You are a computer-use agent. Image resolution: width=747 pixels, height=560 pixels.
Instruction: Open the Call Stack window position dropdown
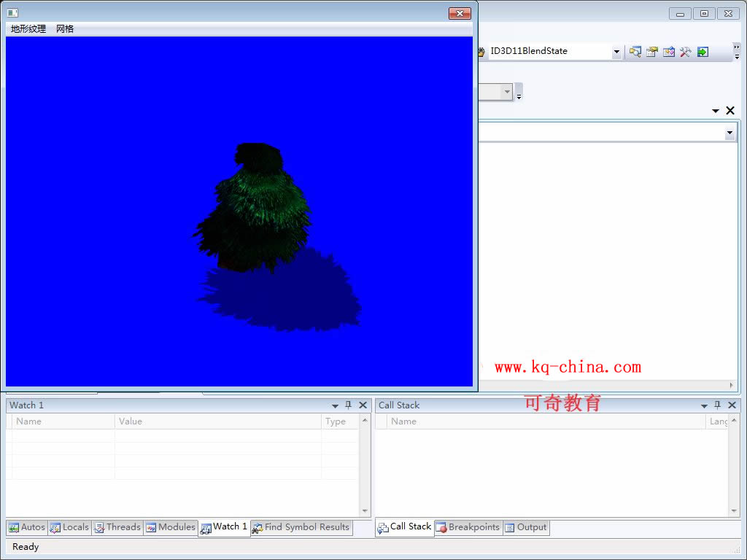coord(705,406)
